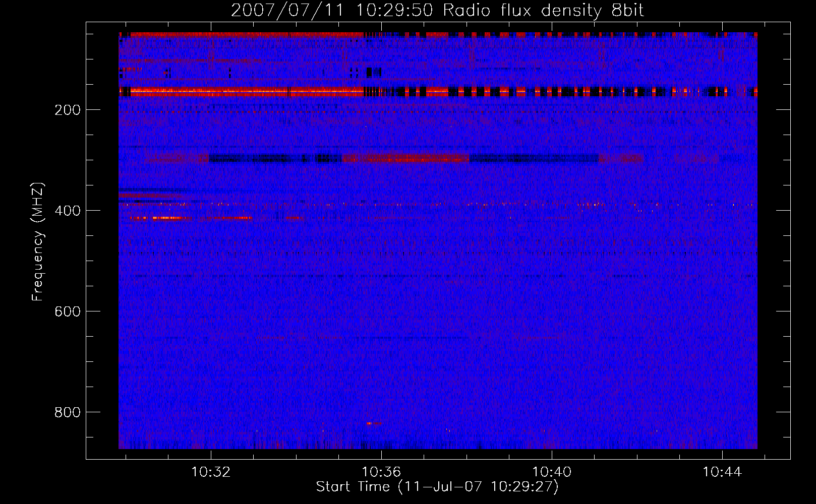
Task: Click the 10:40 time tick label
Action: (552, 472)
